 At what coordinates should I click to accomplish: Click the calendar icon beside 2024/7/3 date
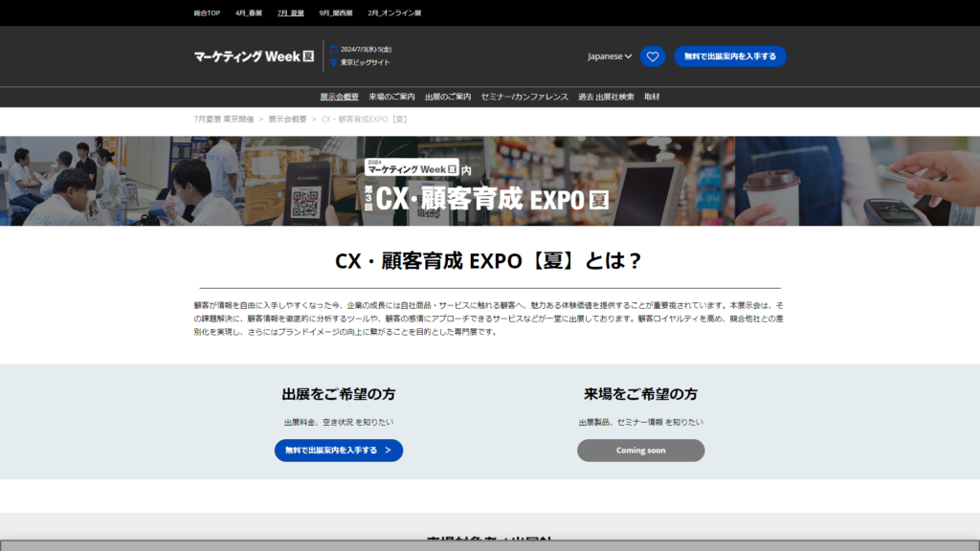coord(334,50)
